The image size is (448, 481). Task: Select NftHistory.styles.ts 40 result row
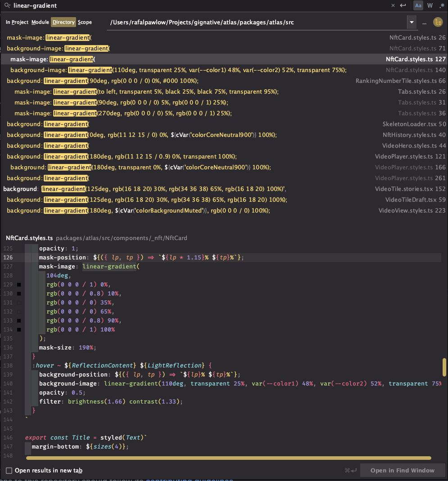[224, 135]
